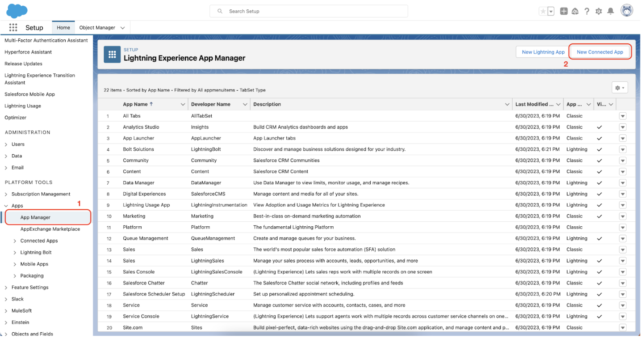Open App Name column options chevron
Image resolution: width=644 pixels, height=339 pixels.
pyautogui.click(x=183, y=104)
